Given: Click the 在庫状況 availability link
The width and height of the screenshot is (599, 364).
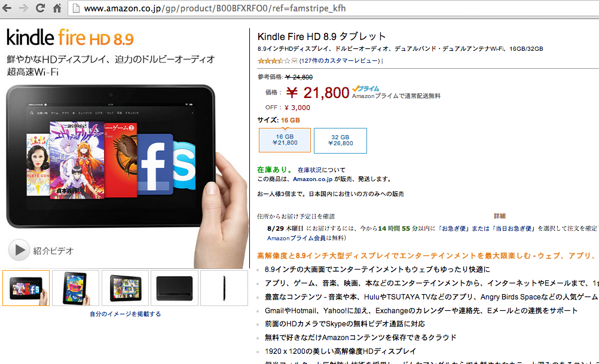Looking at the screenshot, I should (x=310, y=170).
